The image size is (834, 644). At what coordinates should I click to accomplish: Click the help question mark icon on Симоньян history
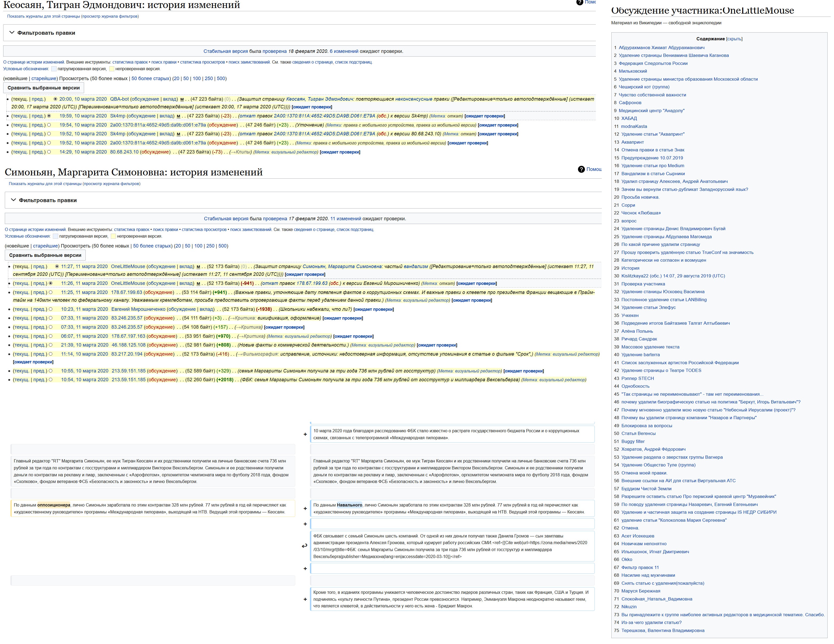tap(581, 169)
